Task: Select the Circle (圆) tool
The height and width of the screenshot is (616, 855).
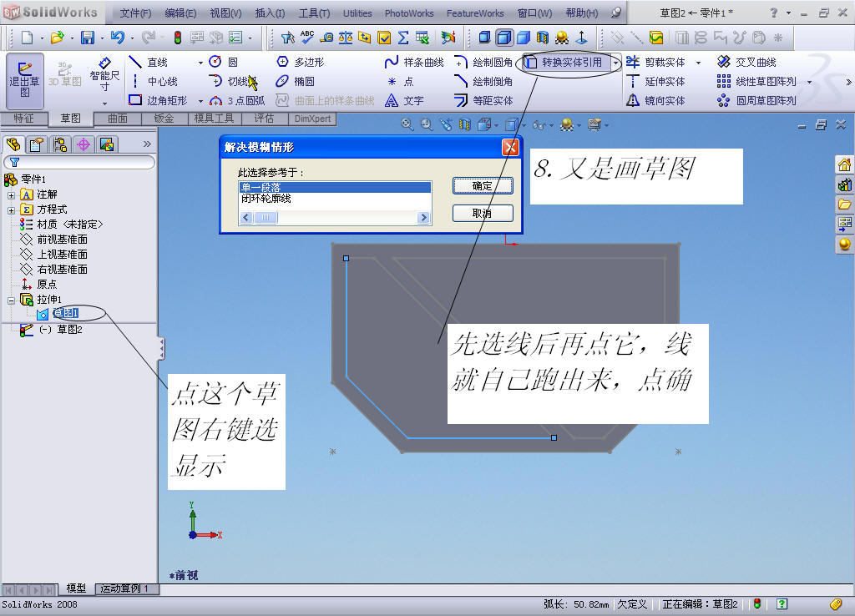Action: coord(223,62)
